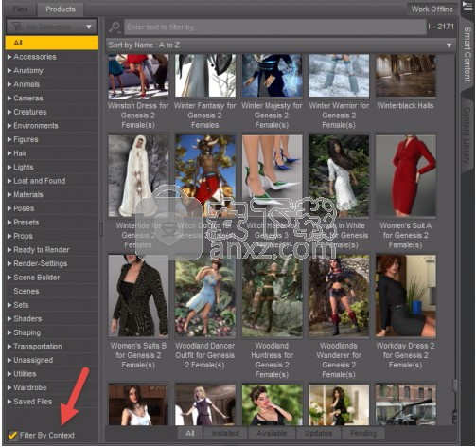Select the Transportation category

coord(52,347)
